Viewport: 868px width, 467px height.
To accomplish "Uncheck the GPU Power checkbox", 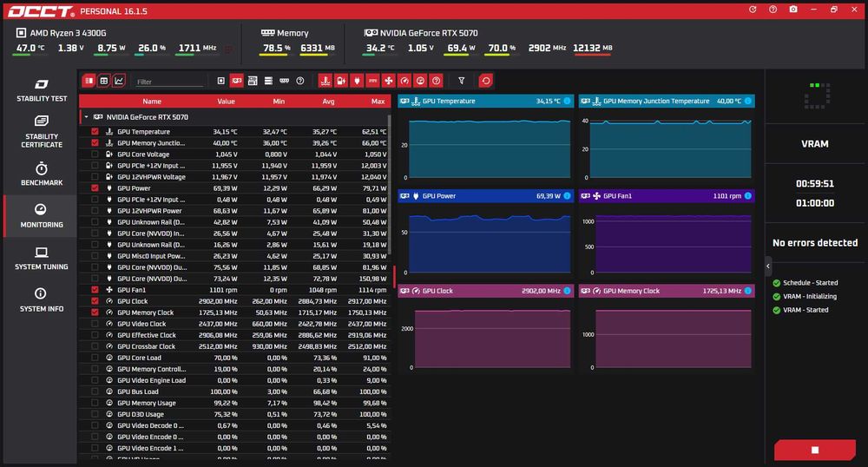I will click(95, 188).
